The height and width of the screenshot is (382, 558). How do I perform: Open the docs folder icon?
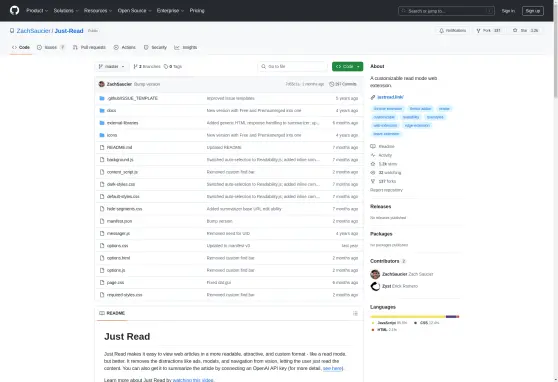coord(102,110)
